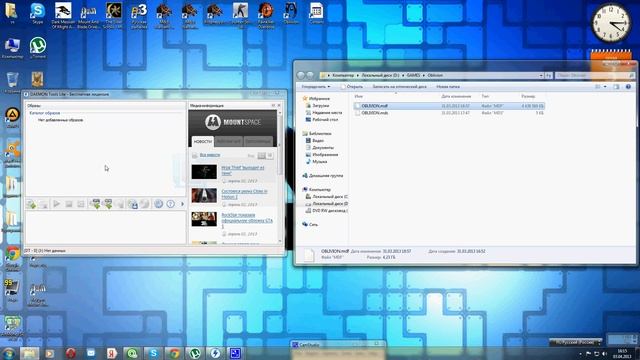Image resolution: width=640 pixels, height=360 pixels.
Task: Open news link about Rockstar GTA 5
Action: (247, 220)
